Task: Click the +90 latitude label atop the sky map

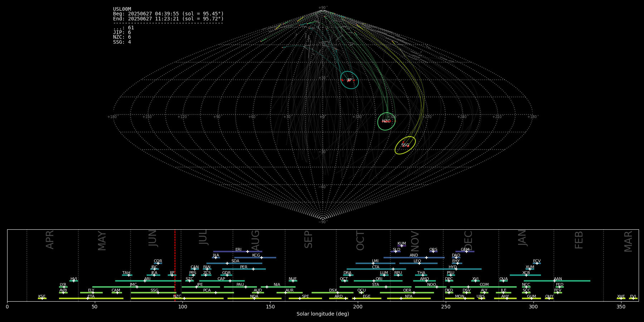Action: point(323,8)
